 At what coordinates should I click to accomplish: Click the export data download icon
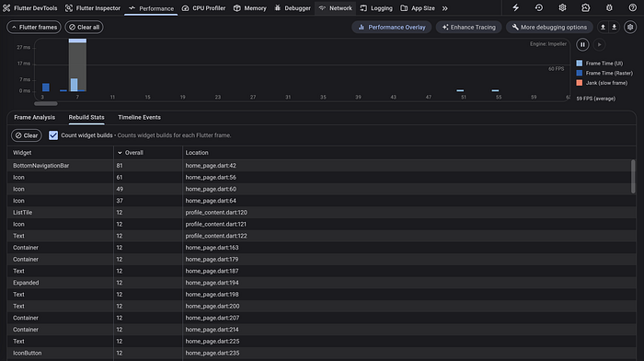(614, 27)
